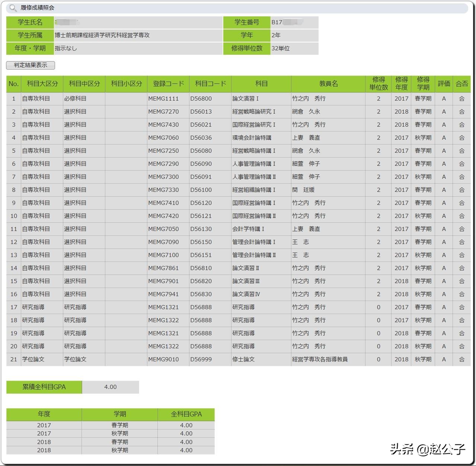This screenshot has height=466, width=476.
Task: Click the 科目大区分 column header
Action: click(42, 84)
